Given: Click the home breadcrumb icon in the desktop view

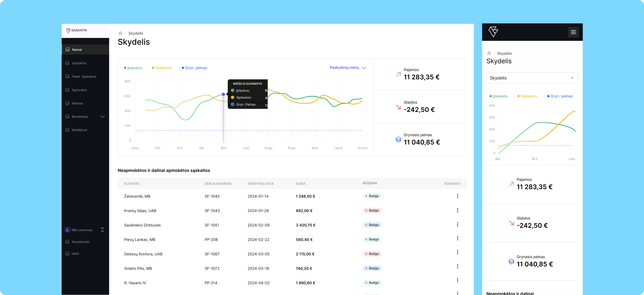Looking at the screenshot, I should point(120,33).
